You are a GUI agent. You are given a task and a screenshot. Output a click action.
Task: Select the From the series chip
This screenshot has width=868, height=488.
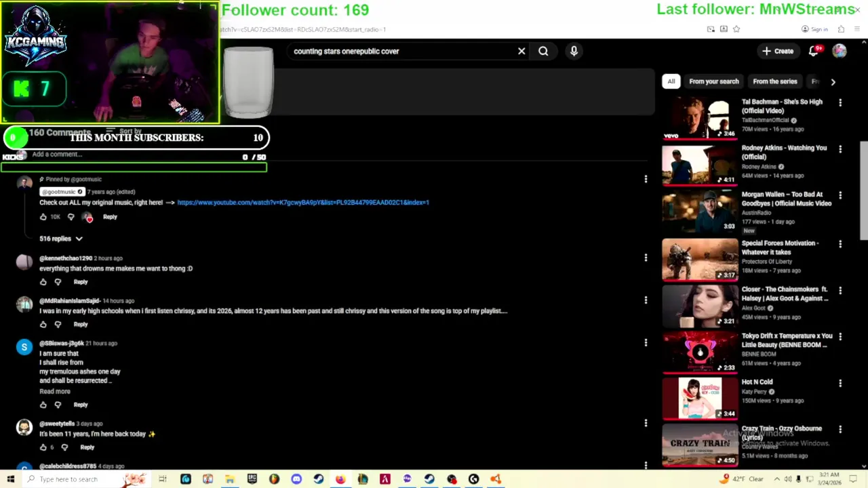[x=775, y=81]
